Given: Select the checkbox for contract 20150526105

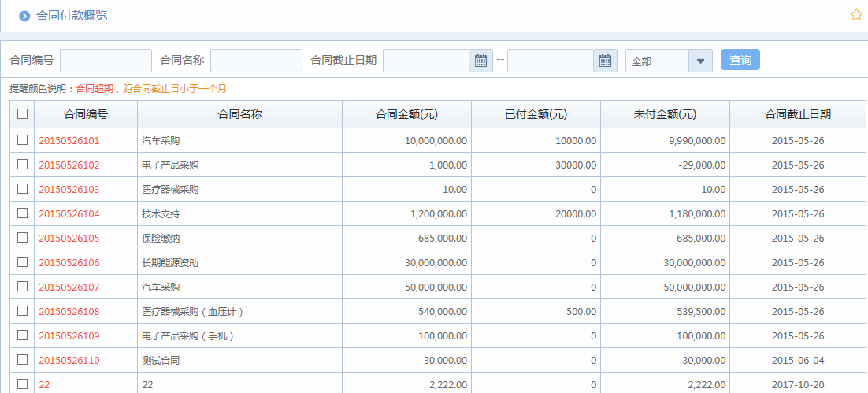Looking at the screenshot, I should (x=22, y=238).
